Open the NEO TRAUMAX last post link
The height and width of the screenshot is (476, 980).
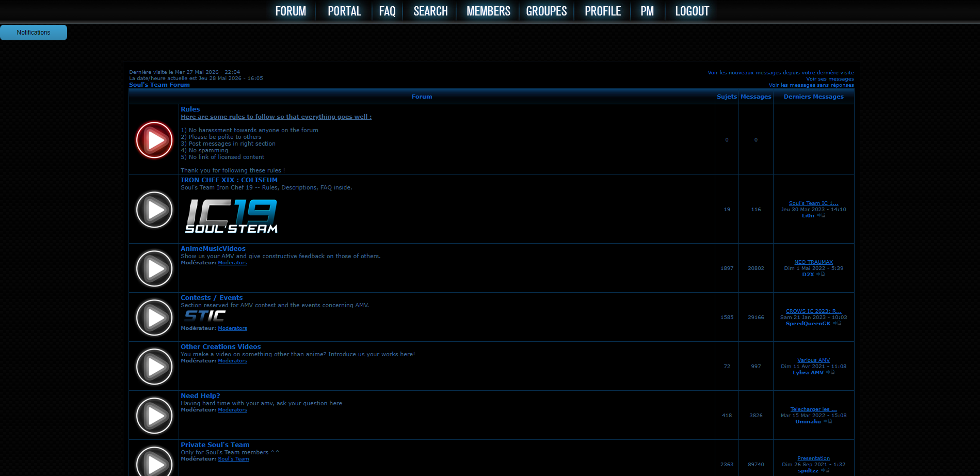click(x=813, y=262)
